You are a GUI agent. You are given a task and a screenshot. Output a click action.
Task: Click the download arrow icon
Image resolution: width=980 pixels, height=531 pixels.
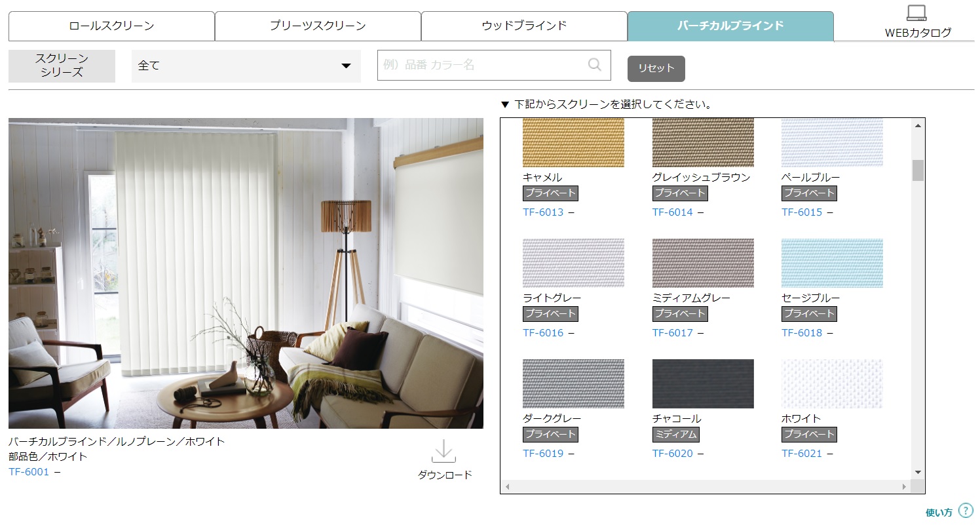point(443,452)
